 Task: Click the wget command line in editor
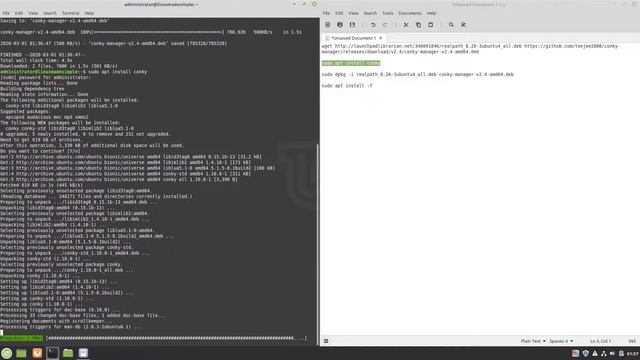(x=470, y=49)
